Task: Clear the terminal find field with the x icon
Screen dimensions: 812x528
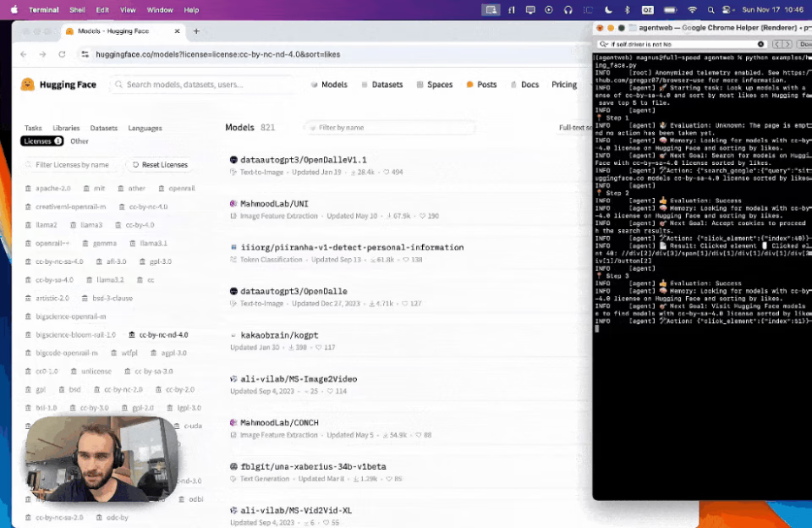Action: (x=760, y=44)
